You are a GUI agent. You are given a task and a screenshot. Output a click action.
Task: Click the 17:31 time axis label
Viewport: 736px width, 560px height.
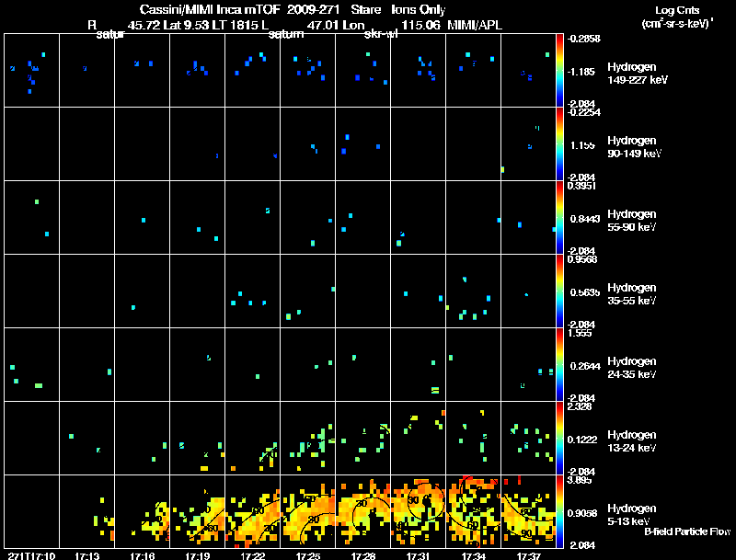click(419, 556)
